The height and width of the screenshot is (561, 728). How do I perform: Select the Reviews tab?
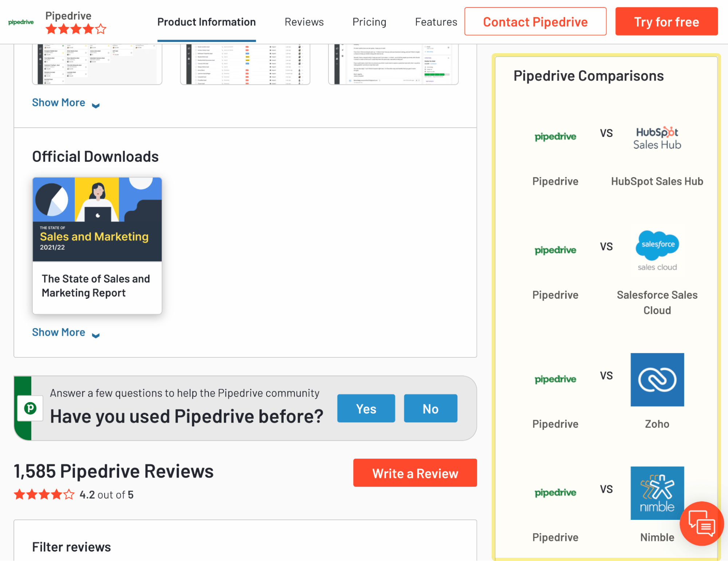tap(304, 22)
